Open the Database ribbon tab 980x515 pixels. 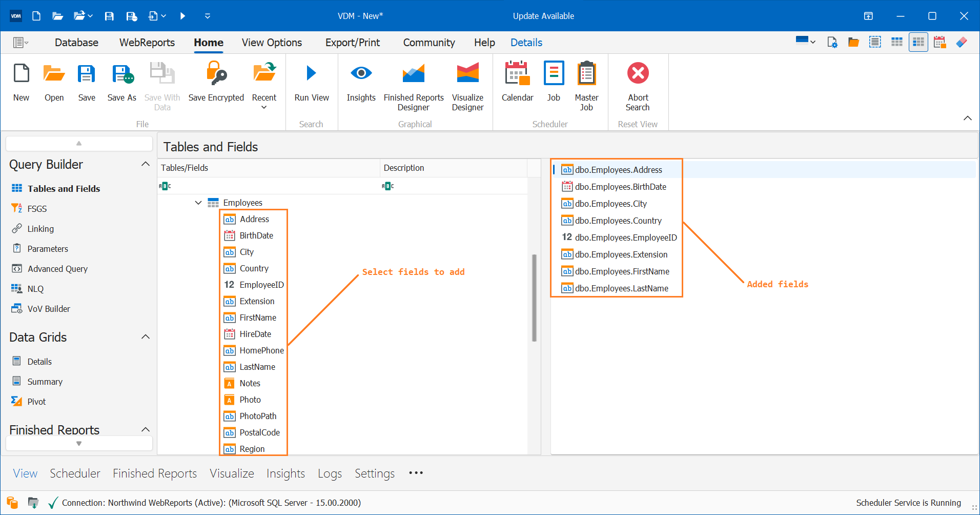coord(76,43)
